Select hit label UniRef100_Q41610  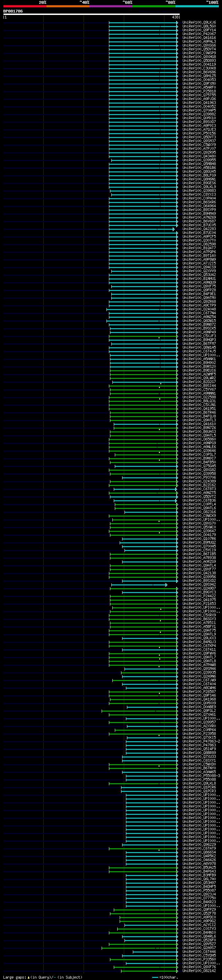pos(199,424)
